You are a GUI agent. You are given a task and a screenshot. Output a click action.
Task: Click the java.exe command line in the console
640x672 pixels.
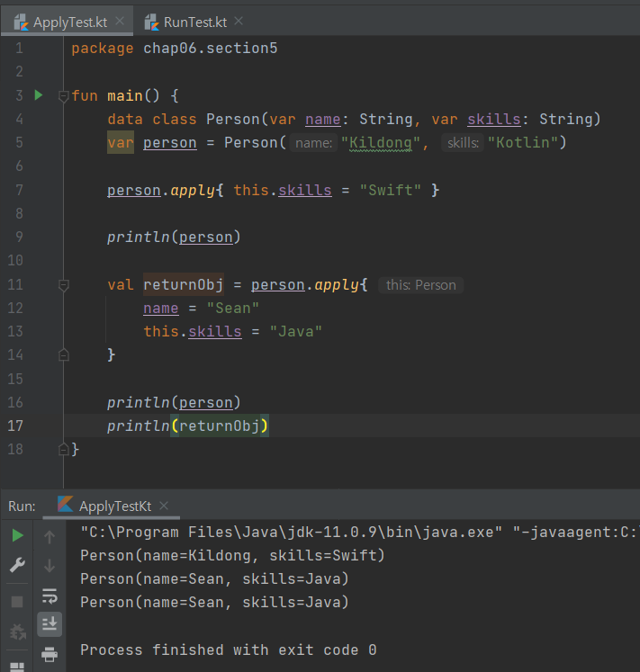pos(359,532)
